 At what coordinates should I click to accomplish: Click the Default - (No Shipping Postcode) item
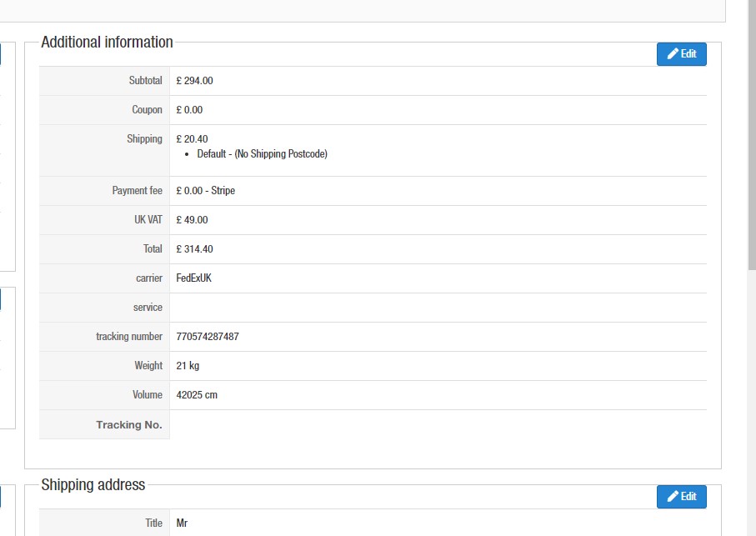pos(262,153)
